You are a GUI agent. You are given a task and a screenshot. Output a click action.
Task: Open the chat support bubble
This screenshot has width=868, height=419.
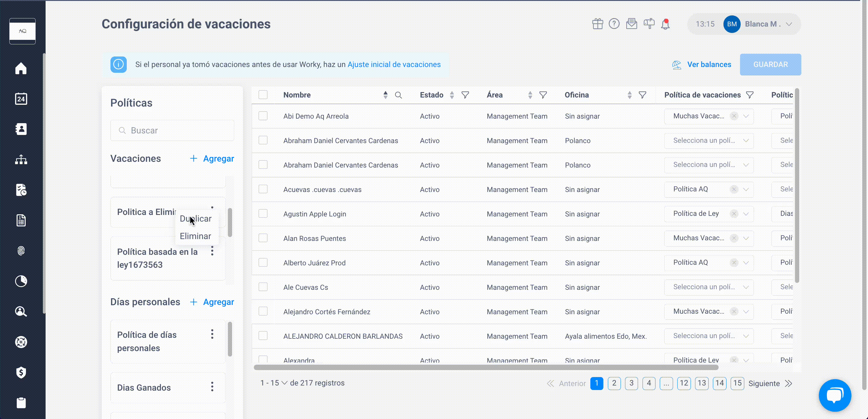click(835, 395)
